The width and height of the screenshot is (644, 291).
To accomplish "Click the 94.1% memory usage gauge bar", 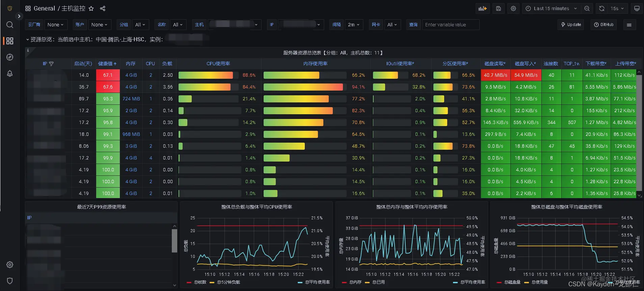I will 305,87.
